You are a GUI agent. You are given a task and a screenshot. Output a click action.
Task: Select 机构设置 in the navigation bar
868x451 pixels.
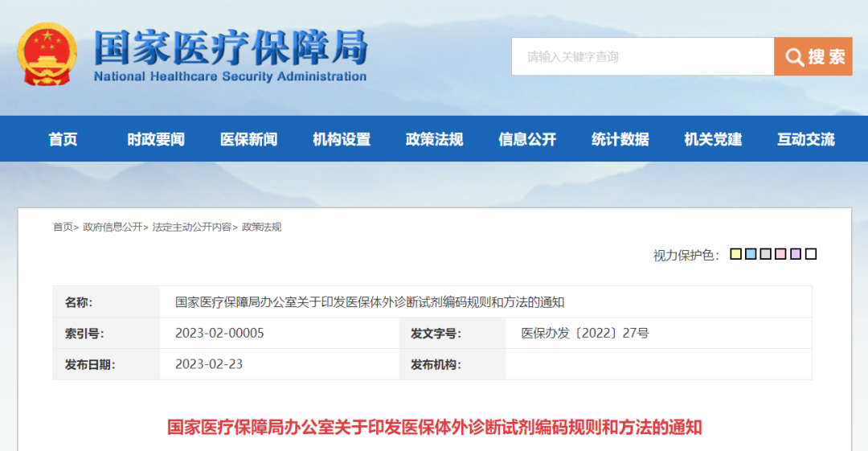[x=342, y=139]
